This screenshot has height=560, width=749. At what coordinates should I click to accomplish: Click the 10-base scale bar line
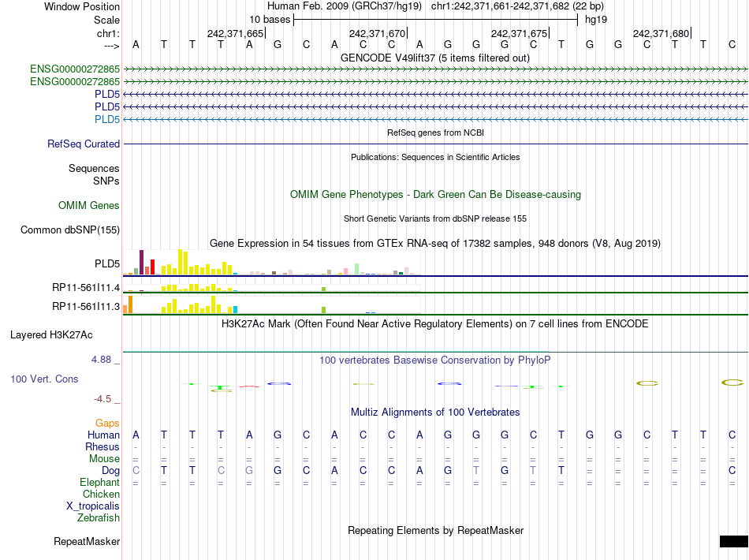pyautogui.click(x=436, y=20)
